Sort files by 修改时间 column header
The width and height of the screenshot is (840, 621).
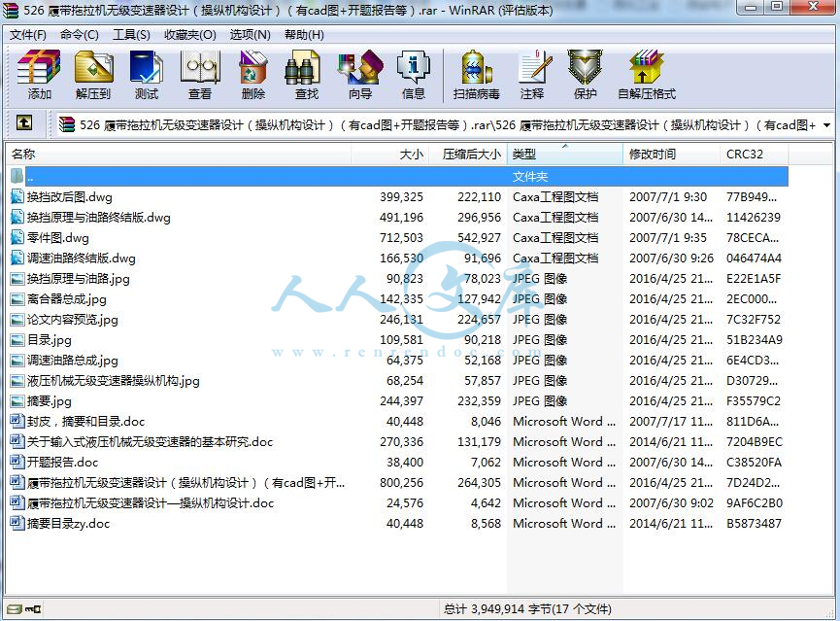pos(671,155)
